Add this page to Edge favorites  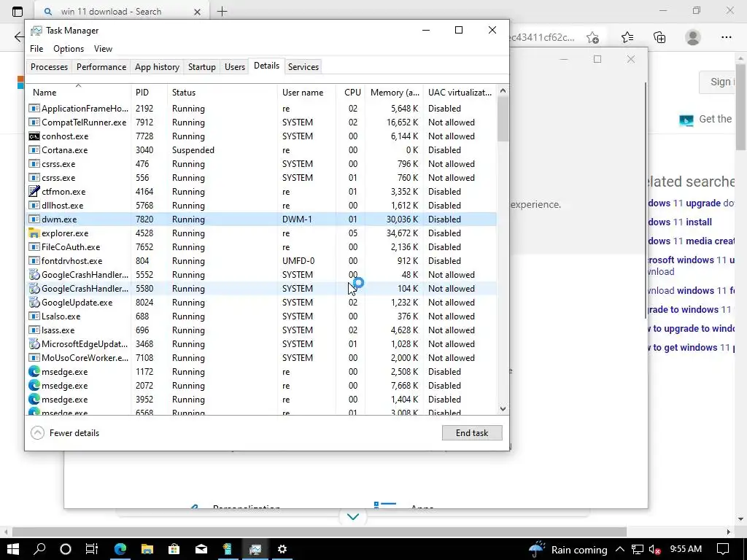[592, 37]
